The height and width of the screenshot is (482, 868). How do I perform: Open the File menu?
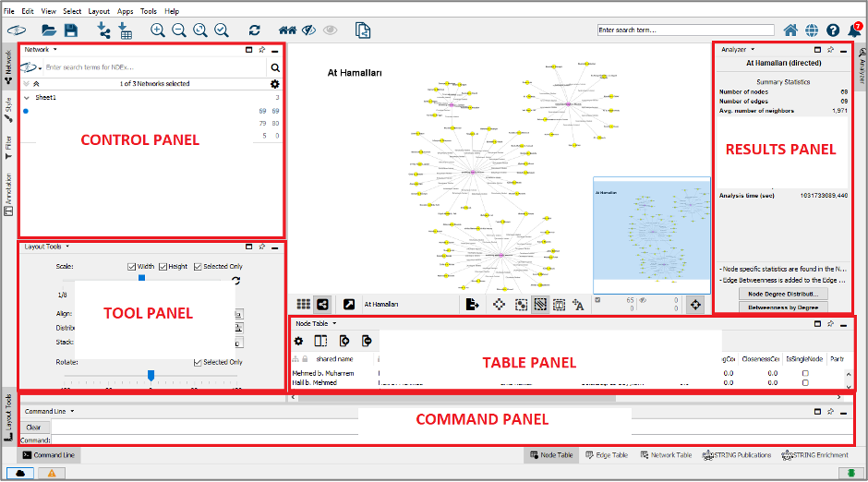coord(9,11)
